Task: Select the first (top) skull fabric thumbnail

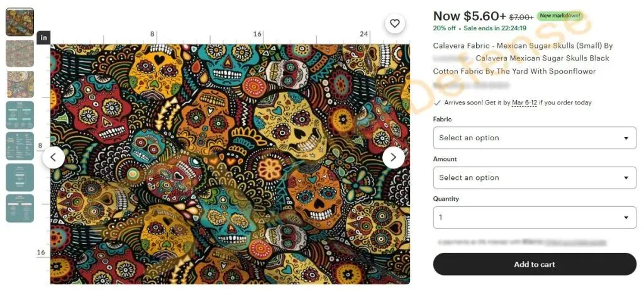Action: (x=19, y=22)
